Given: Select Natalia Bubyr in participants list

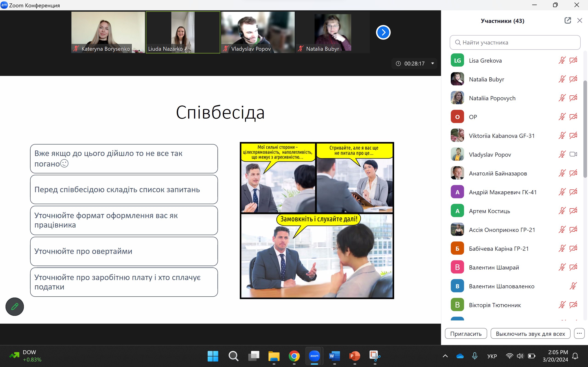Looking at the screenshot, I should pos(486,79).
